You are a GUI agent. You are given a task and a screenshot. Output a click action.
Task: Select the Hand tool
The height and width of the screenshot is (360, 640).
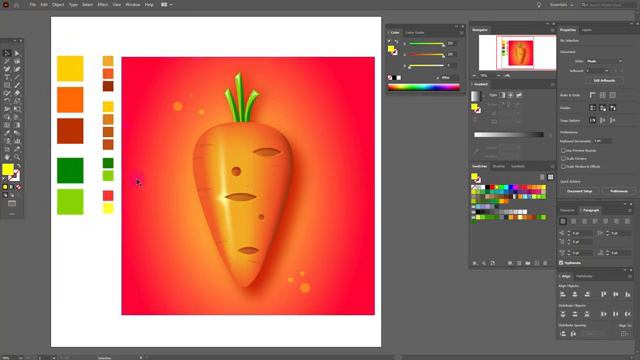point(7,157)
